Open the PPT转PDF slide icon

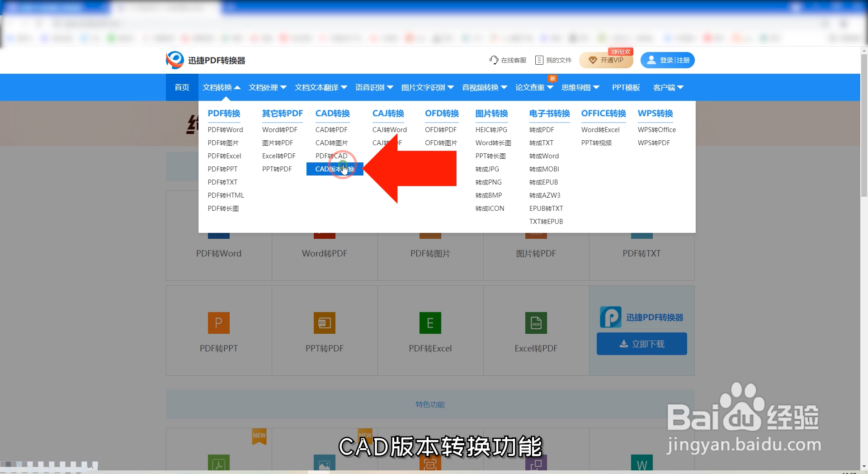click(325, 323)
